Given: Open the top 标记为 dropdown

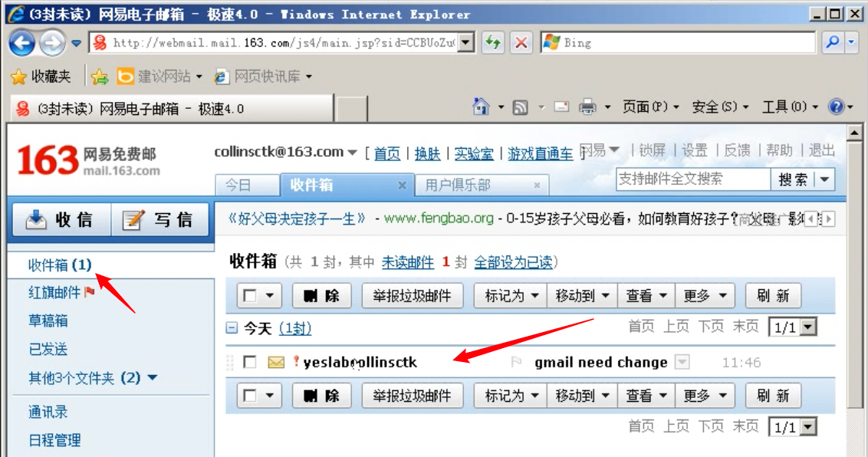Looking at the screenshot, I should click(x=511, y=296).
